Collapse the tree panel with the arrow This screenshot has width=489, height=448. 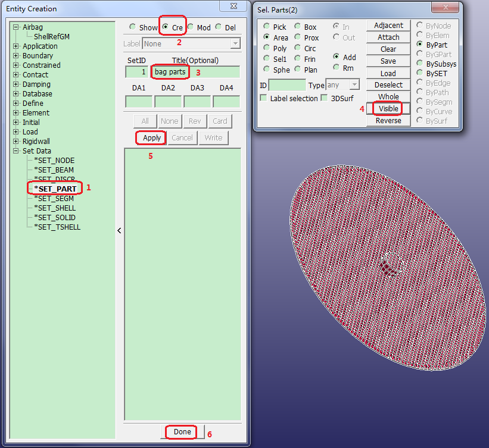tap(119, 230)
